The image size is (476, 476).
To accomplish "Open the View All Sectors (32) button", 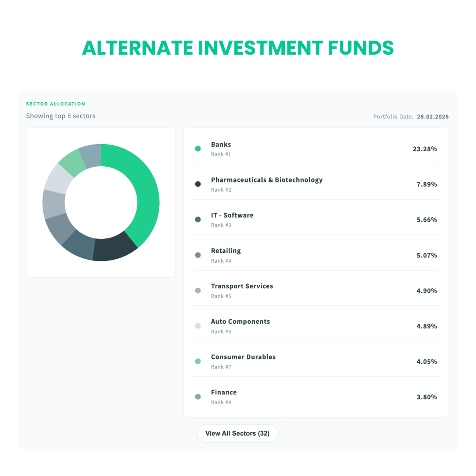I will 237,433.
